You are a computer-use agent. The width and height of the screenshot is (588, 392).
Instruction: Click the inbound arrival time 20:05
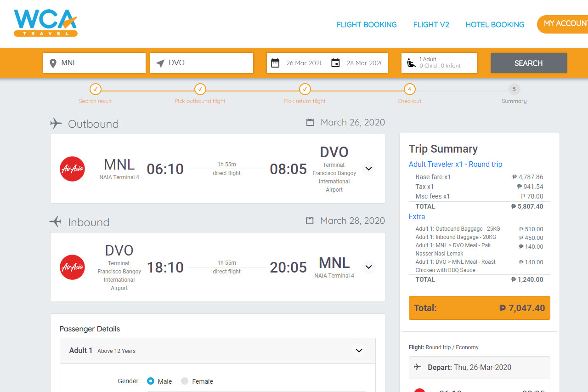[288, 267]
